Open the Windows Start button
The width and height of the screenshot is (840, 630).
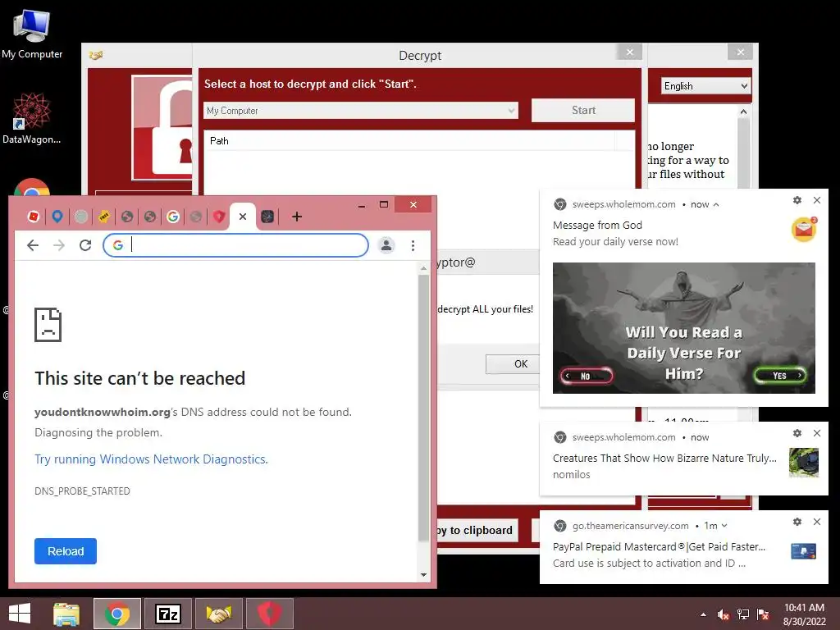tap(20, 614)
